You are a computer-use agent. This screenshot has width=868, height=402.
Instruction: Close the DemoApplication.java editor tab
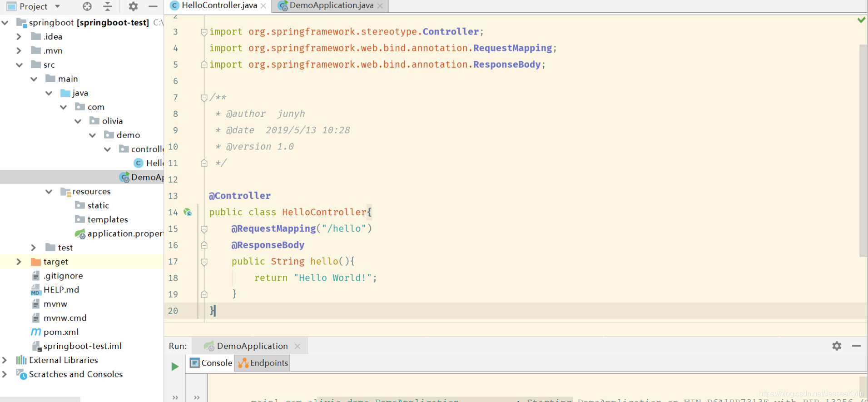380,6
